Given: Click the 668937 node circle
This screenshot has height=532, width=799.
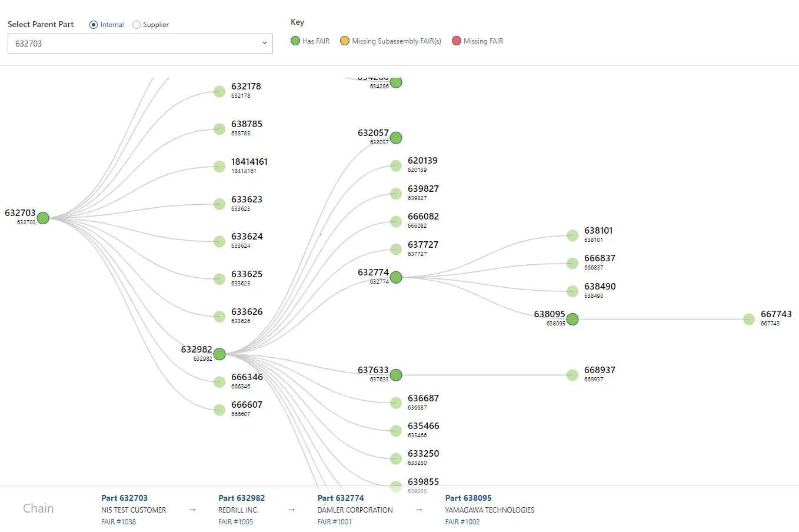Looking at the screenshot, I should click(x=572, y=375).
